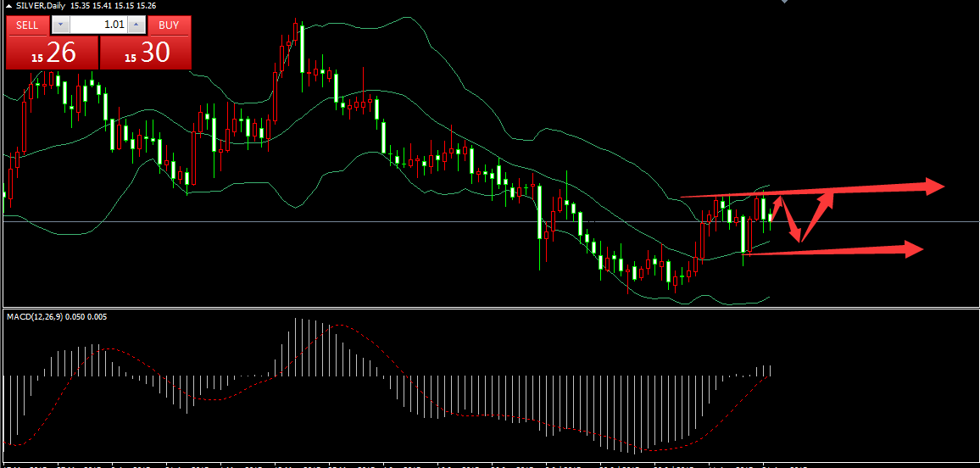Screen dimensions: 980x468
Task: Click the BUY label button
Action: pos(169,25)
